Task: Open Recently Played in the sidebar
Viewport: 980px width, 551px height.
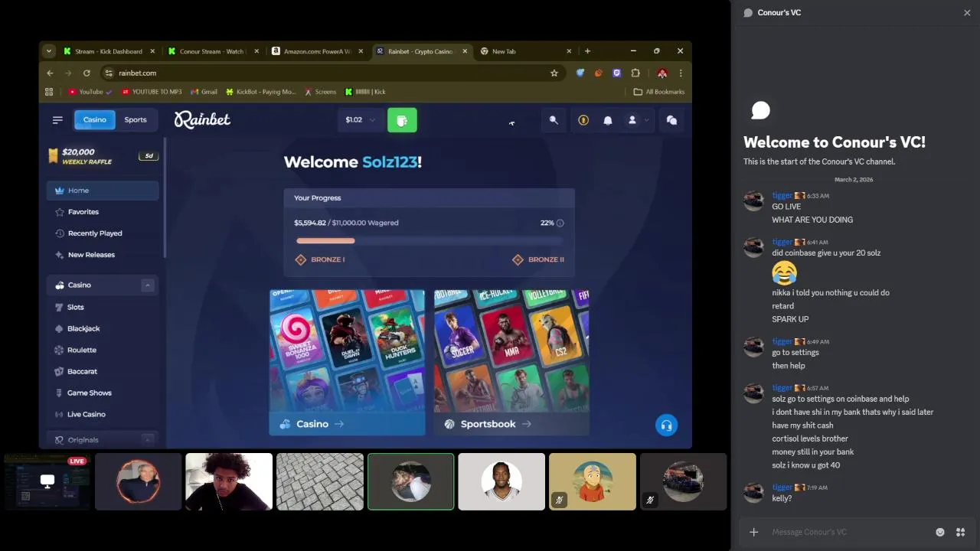Action: (103, 233)
